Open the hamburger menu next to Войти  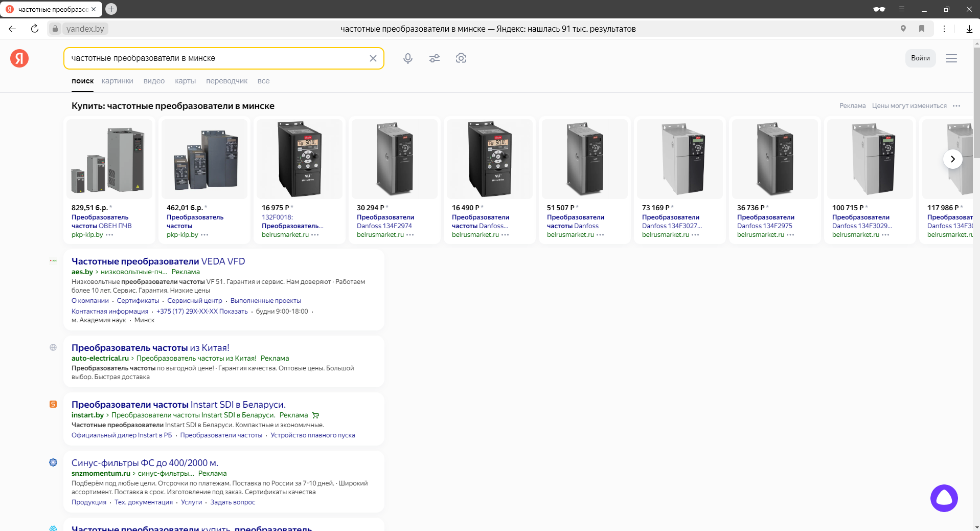951,58
